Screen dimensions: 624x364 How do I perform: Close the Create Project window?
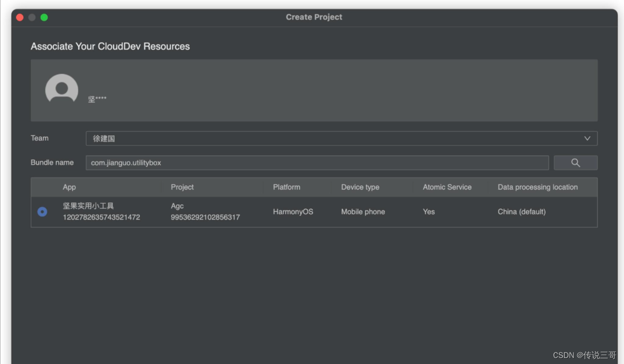[20, 17]
